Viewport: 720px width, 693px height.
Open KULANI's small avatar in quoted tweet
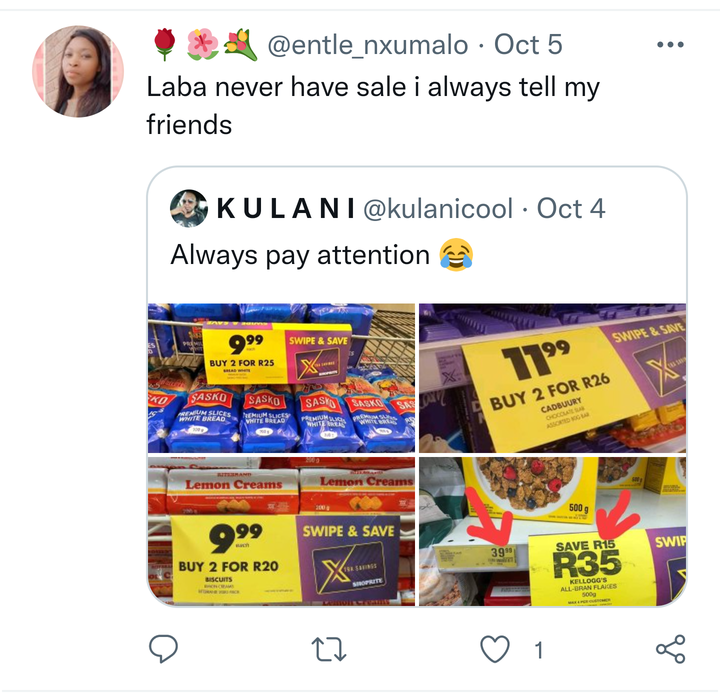click(189, 208)
